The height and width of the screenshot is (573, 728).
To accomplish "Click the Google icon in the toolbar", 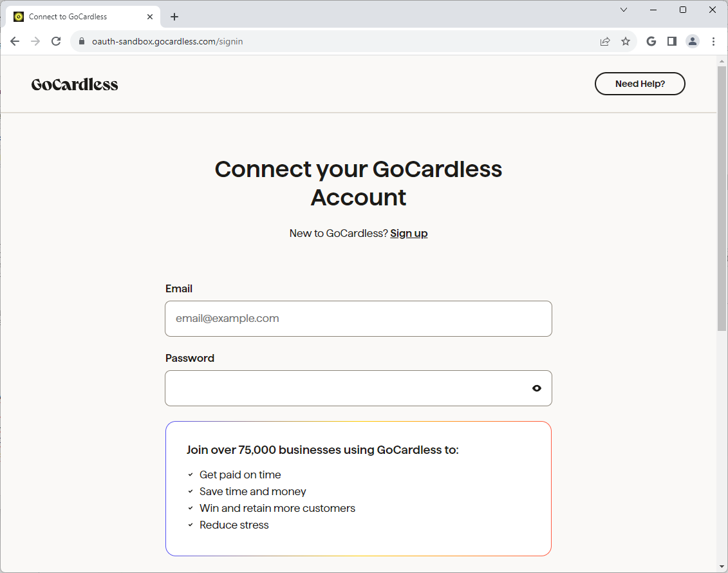I will pyautogui.click(x=651, y=41).
